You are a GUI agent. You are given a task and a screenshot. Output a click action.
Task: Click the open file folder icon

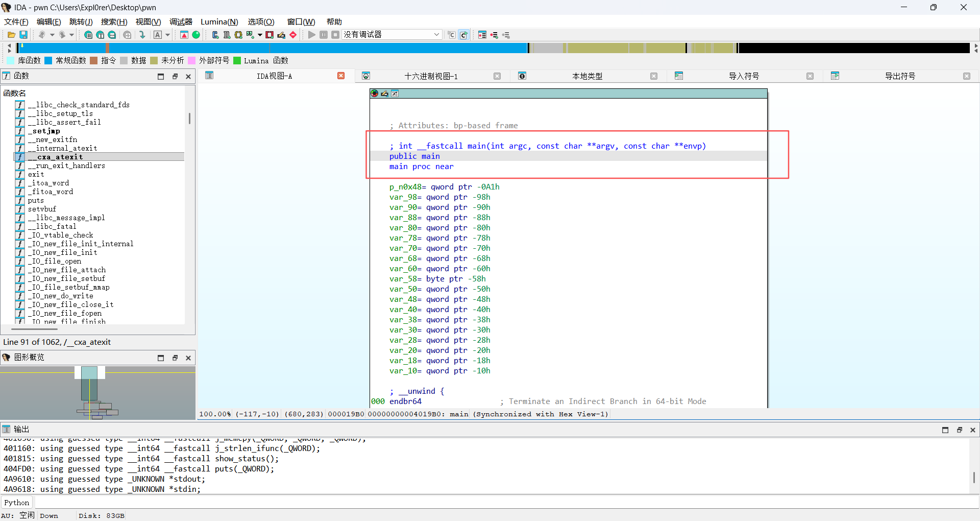tap(11, 35)
